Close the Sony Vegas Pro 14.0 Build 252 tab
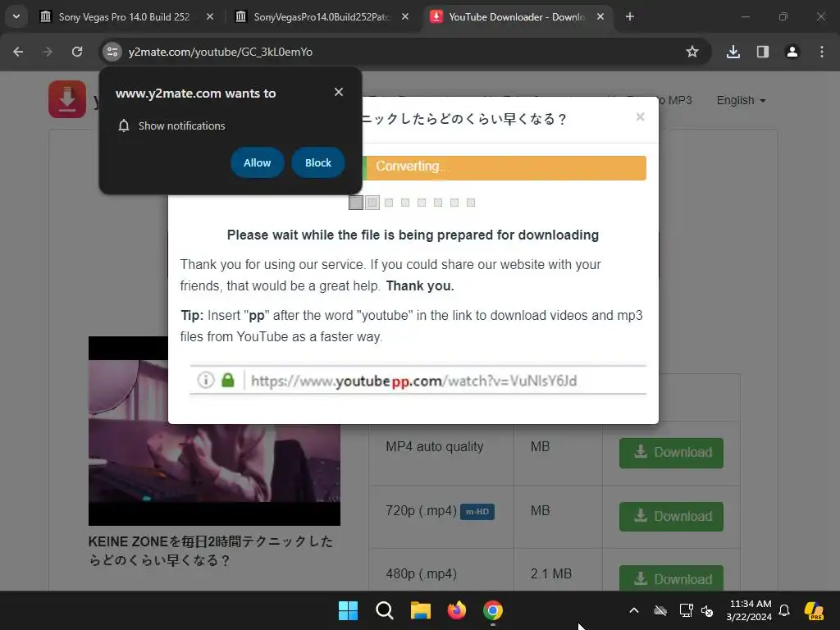The image size is (840, 630). pyautogui.click(x=210, y=17)
